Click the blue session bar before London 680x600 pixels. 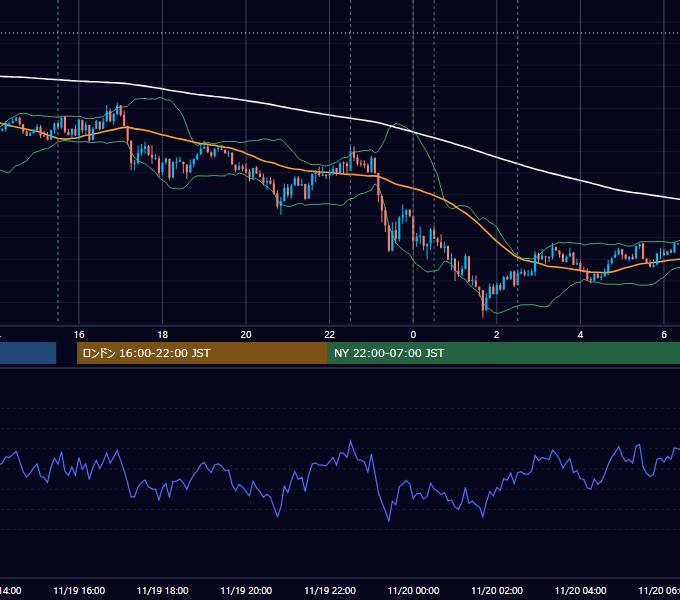coord(28,353)
